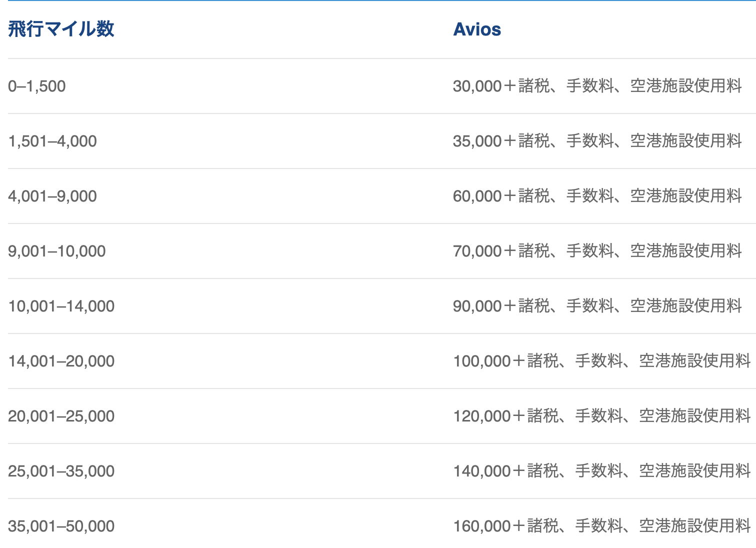756x548 pixels.
Task: Click the Avios column header
Action: point(477,29)
